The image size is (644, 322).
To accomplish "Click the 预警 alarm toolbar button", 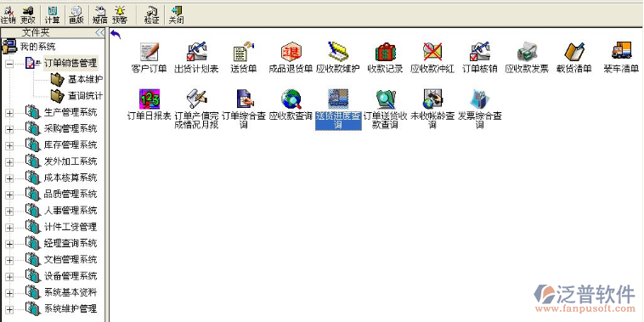I will (x=120, y=14).
